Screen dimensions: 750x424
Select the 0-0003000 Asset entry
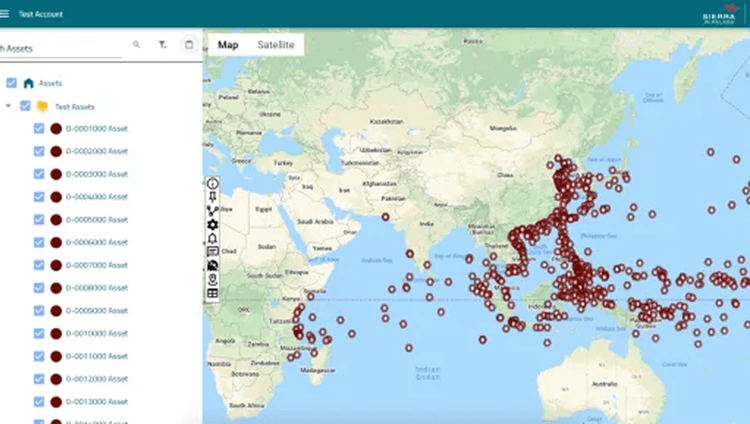(96, 174)
